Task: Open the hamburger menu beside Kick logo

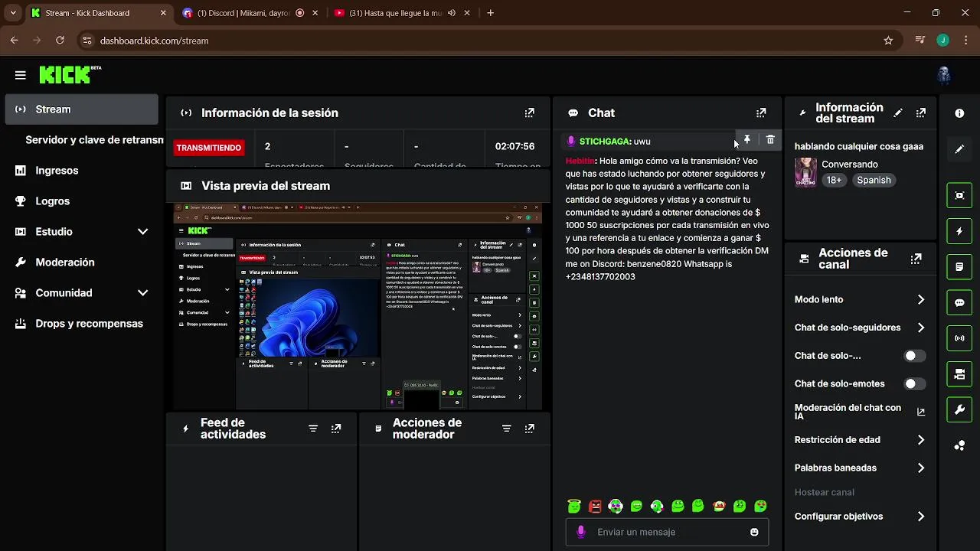Action: pos(21,75)
